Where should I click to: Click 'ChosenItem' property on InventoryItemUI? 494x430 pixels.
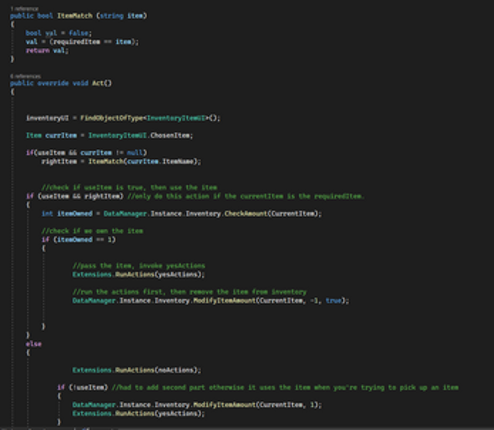[170, 135]
